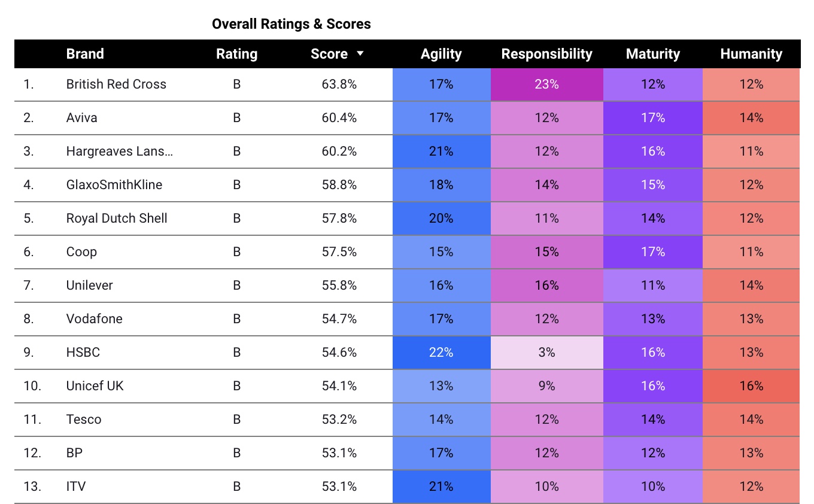Sort by the Rating column header

click(x=236, y=54)
